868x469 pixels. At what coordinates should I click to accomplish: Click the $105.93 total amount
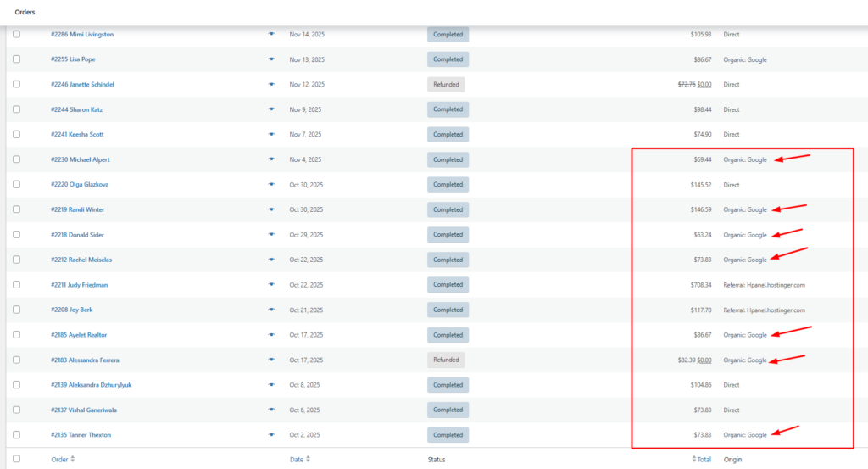click(701, 34)
